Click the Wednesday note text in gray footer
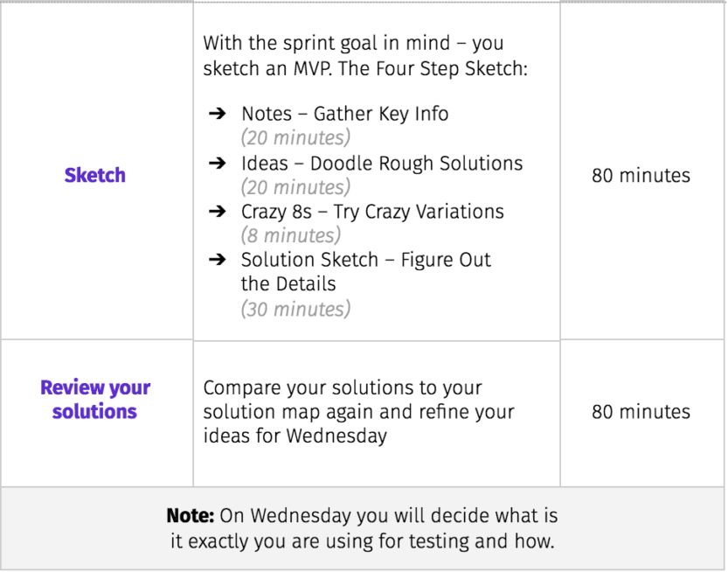The width and height of the screenshot is (728, 572). pyautogui.click(x=363, y=528)
